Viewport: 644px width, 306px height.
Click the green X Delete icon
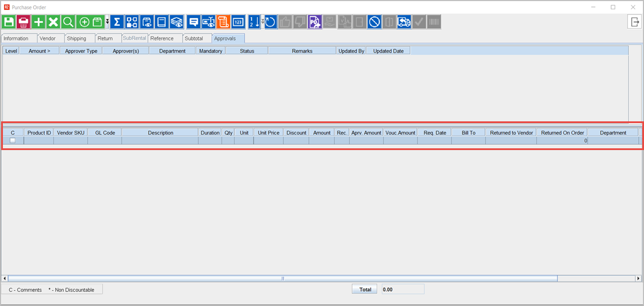(53, 22)
